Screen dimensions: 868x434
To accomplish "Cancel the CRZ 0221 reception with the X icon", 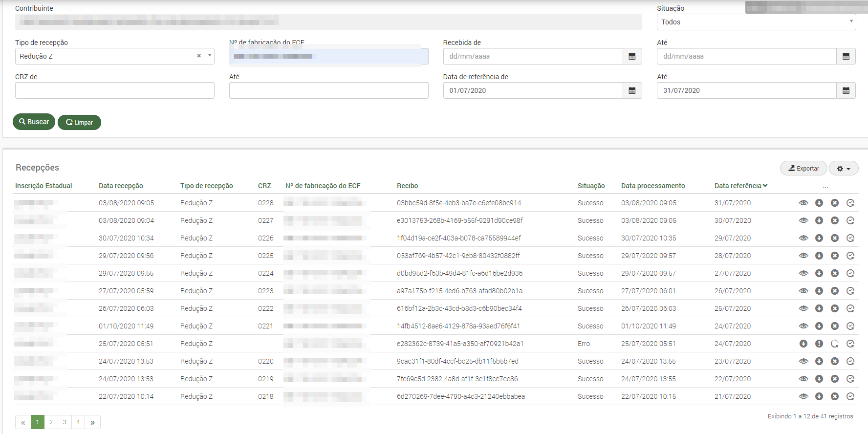I will [835, 326].
